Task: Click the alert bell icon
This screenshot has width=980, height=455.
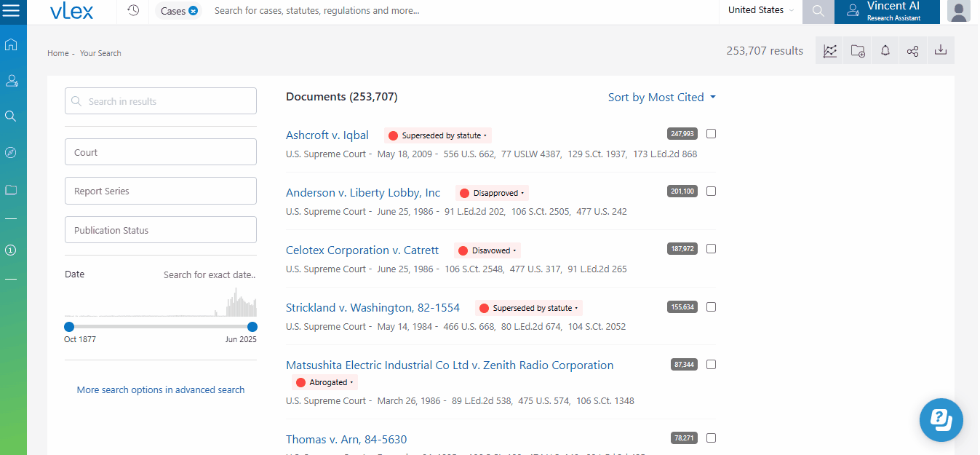Action: point(885,51)
